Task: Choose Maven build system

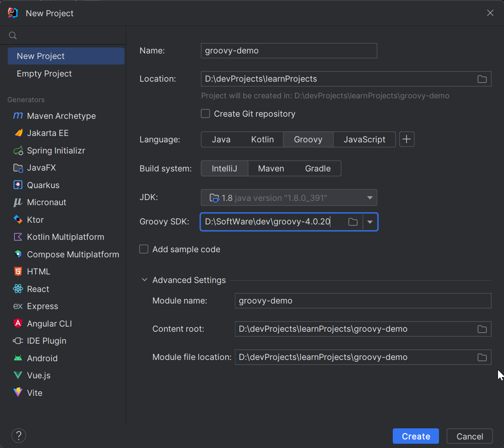Action: (271, 168)
